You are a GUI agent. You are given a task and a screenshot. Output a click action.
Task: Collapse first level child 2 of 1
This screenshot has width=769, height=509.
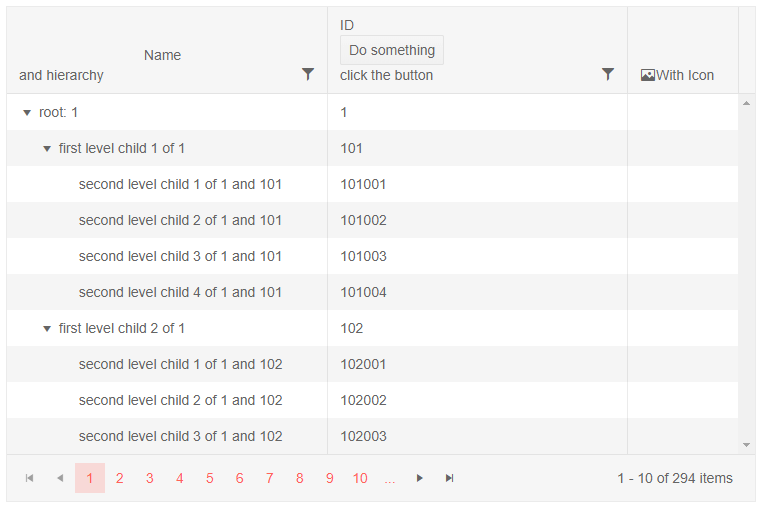(x=47, y=329)
